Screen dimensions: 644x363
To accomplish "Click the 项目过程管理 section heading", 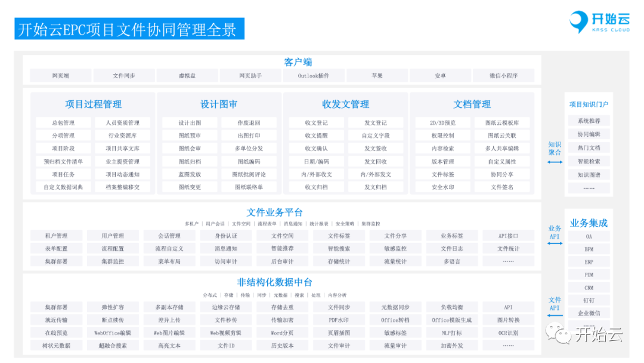I will (93, 104).
